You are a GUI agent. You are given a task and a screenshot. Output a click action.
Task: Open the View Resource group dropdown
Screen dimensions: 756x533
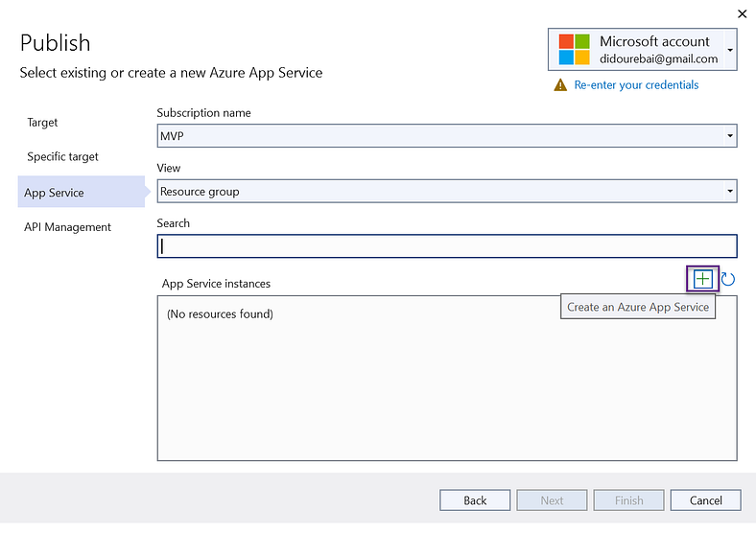(446, 192)
